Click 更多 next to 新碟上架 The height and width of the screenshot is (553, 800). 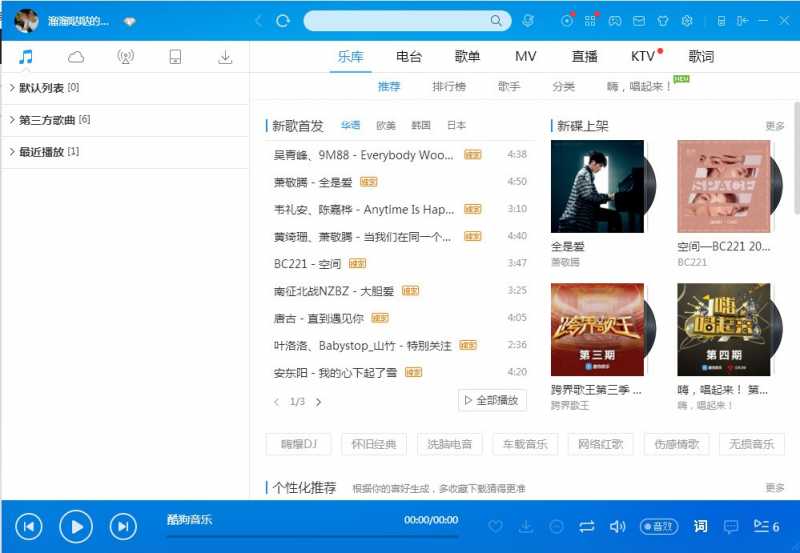(x=775, y=126)
